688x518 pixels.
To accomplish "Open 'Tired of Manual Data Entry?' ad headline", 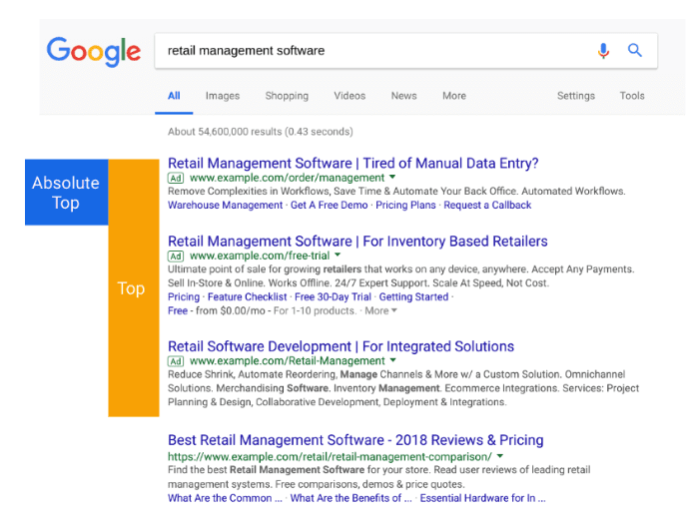I will [x=353, y=162].
